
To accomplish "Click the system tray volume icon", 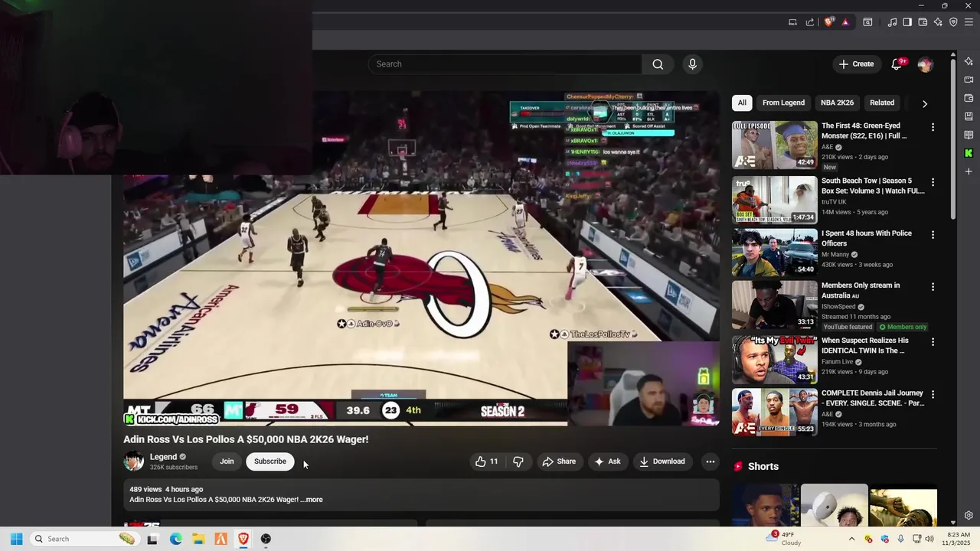I will 929,539.
